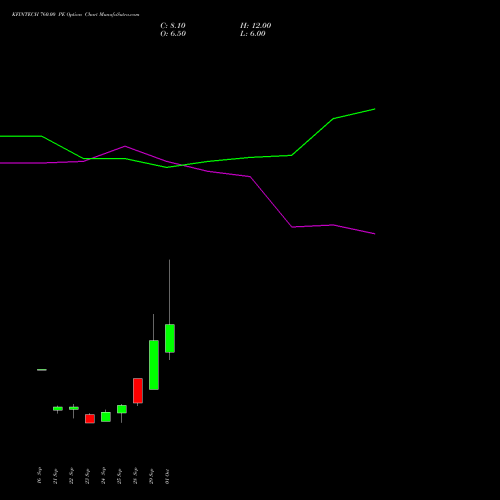Viewport: 500px width, 500px height.
Task: Select the red 23 Sep candlestick
Action: click(x=90, y=419)
